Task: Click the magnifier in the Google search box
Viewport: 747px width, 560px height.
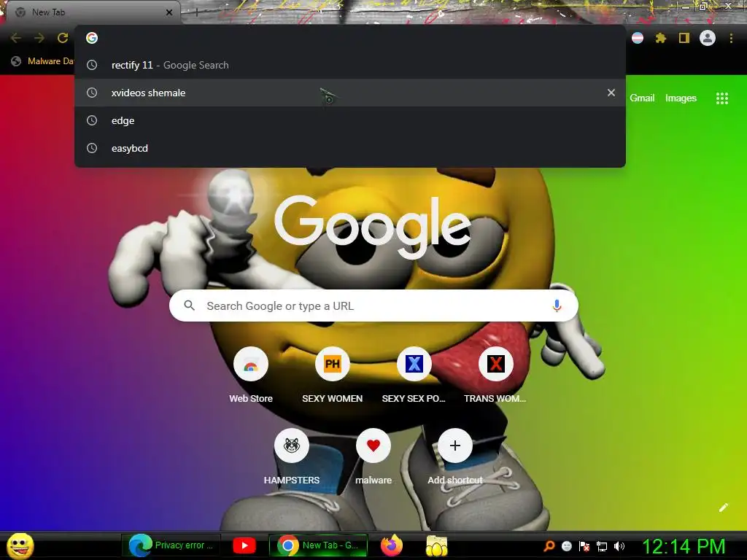Action: coord(189,306)
